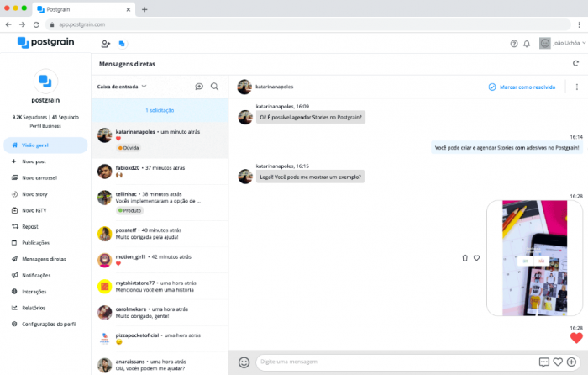
Task: Open Configurações do perfil in sidebar
Action: (x=44, y=324)
